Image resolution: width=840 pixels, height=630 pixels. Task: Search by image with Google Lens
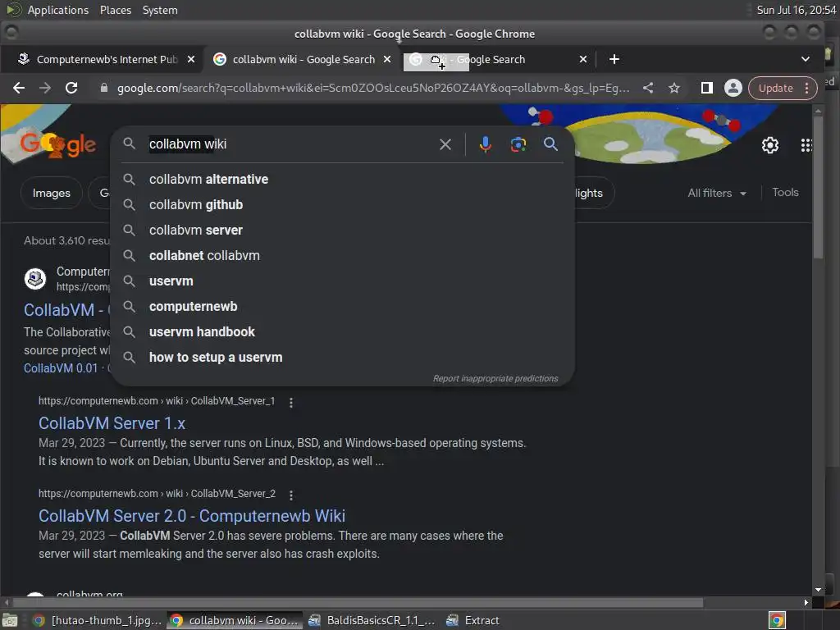click(518, 144)
